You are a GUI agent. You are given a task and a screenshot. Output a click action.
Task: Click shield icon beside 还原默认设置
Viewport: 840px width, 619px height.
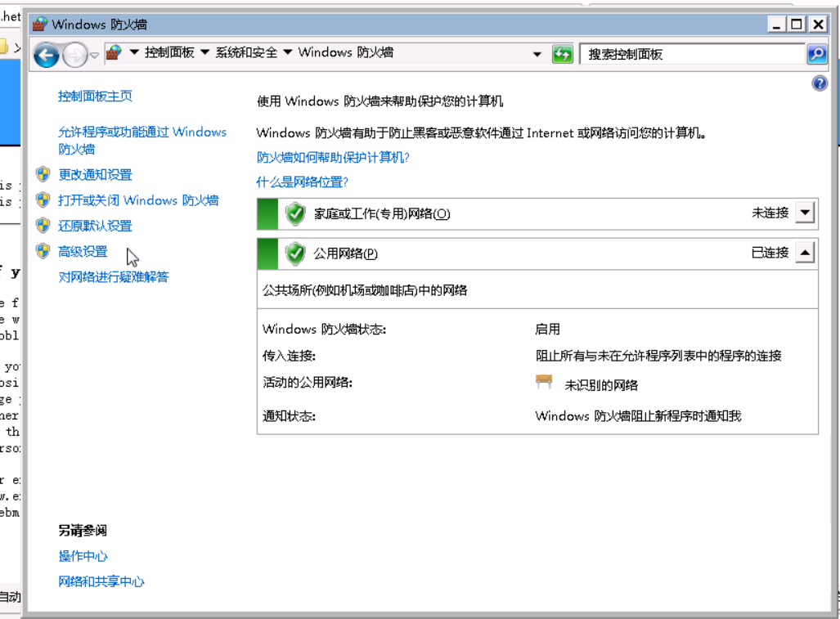pyautogui.click(x=43, y=226)
